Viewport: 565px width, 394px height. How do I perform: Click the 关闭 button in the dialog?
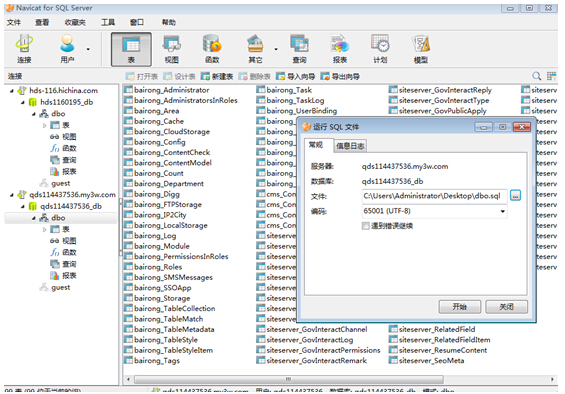[506, 307]
